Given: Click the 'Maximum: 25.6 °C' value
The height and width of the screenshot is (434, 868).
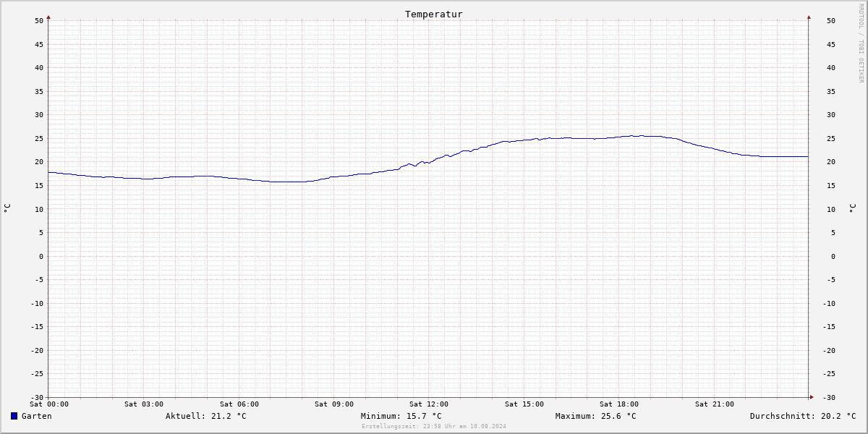Looking at the screenshot, I should 596,416.
